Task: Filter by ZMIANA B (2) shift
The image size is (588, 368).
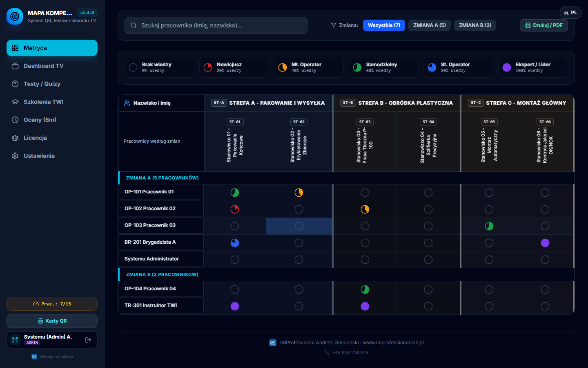Action: 475,25
